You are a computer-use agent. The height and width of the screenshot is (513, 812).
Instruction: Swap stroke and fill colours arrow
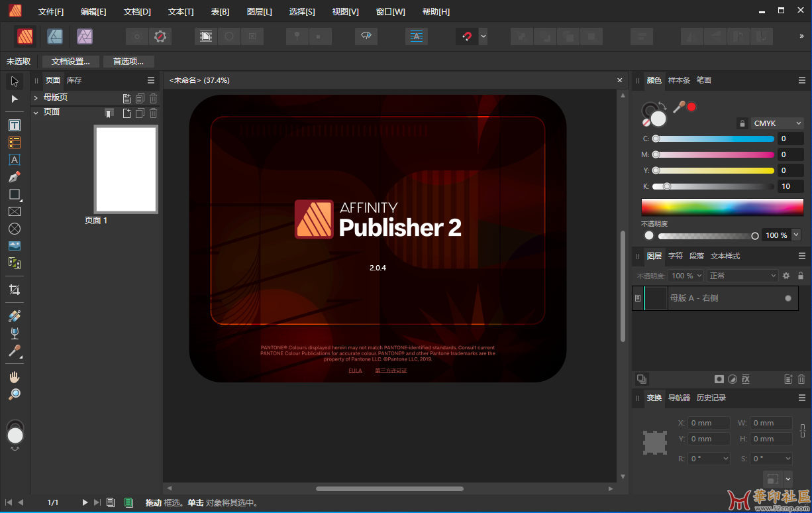(x=663, y=105)
